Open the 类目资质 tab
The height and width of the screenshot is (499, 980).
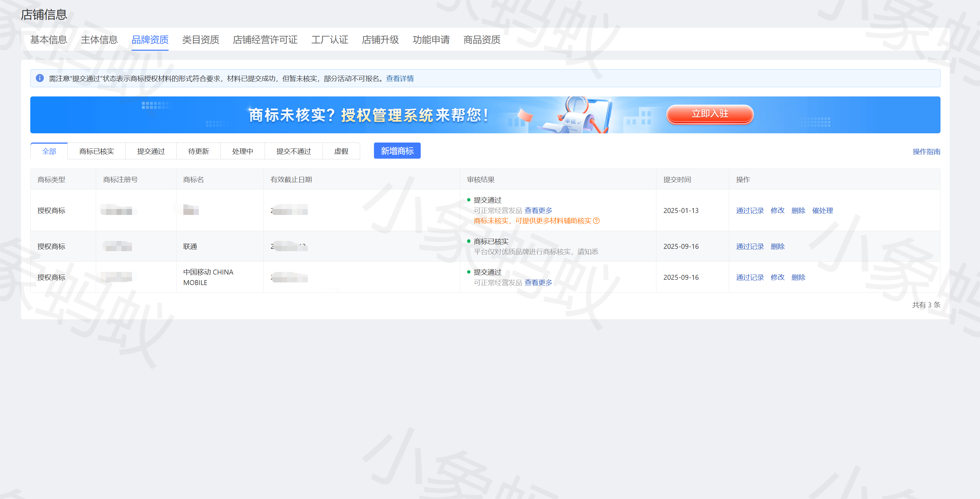pyautogui.click(x=200, y=39)
